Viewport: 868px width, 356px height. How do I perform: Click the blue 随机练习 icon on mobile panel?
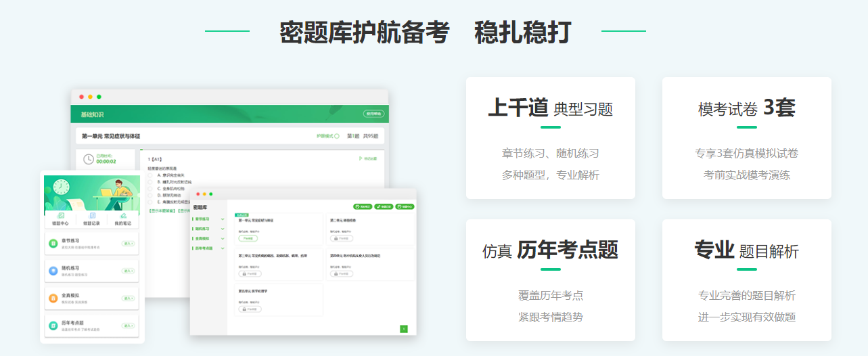(x=53, y=271)
